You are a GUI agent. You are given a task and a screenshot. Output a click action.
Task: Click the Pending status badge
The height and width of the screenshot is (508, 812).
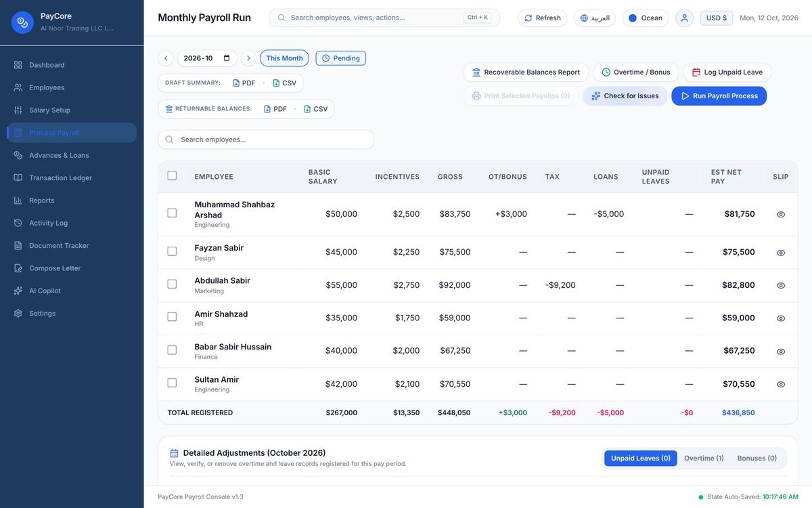[x=341, y=58]
